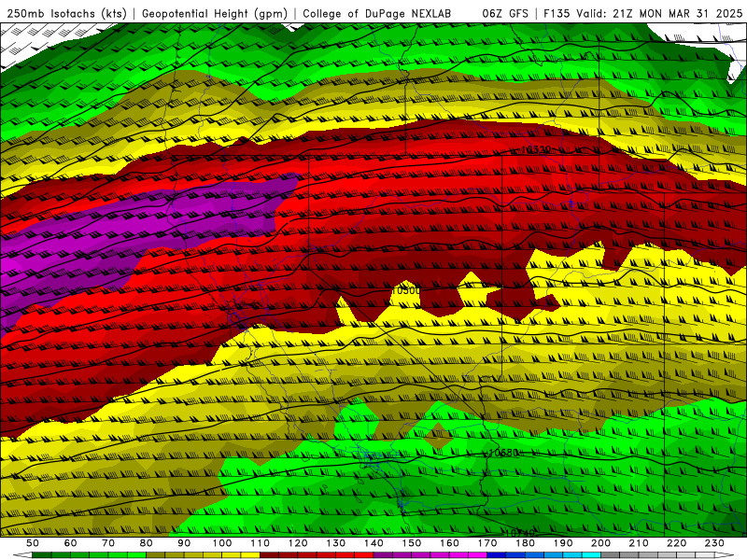Image resolution: width=747 pixels, height=560 pixels.
Task: Click the 80 value on the color scale
Action: click(x=147, y=543)
